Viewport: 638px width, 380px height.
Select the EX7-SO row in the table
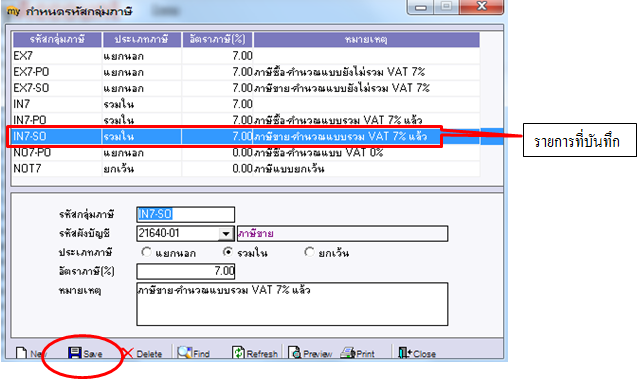246,88
